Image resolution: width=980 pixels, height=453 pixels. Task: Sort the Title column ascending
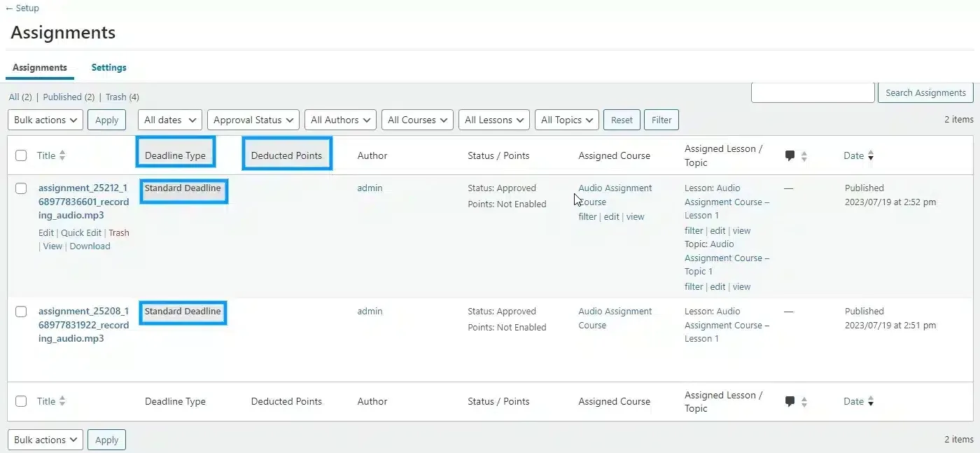tap(62, 155)
